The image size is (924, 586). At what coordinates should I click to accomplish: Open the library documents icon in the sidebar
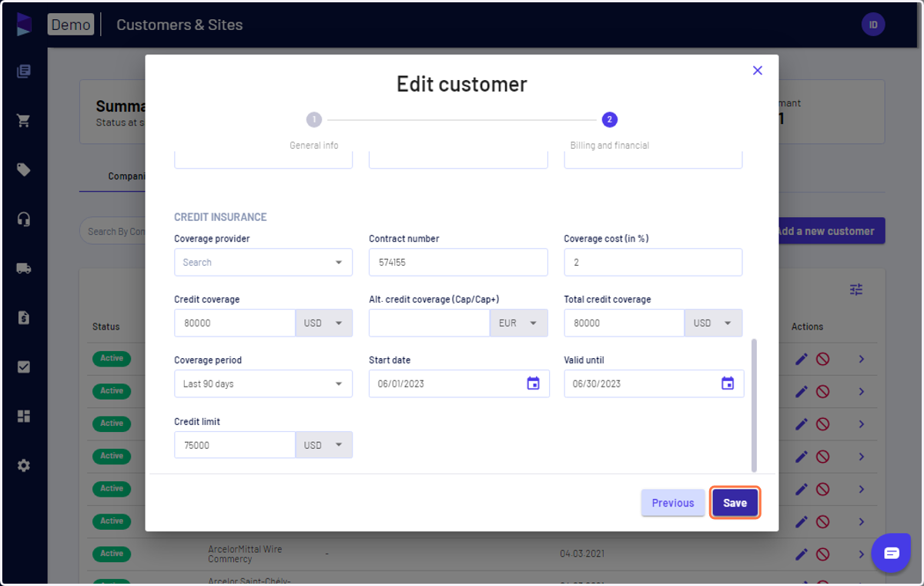pyautogui.click(x=24, y=72)
